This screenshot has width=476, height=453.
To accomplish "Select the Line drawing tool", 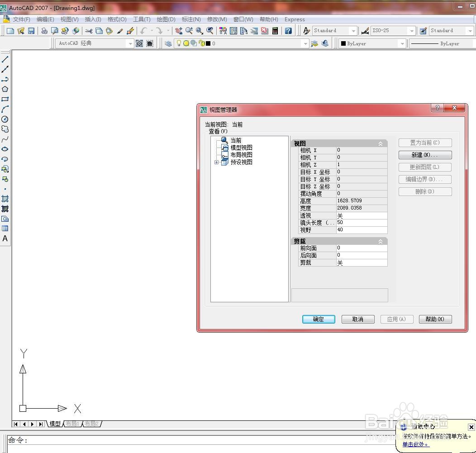I will tap(5, 59).
